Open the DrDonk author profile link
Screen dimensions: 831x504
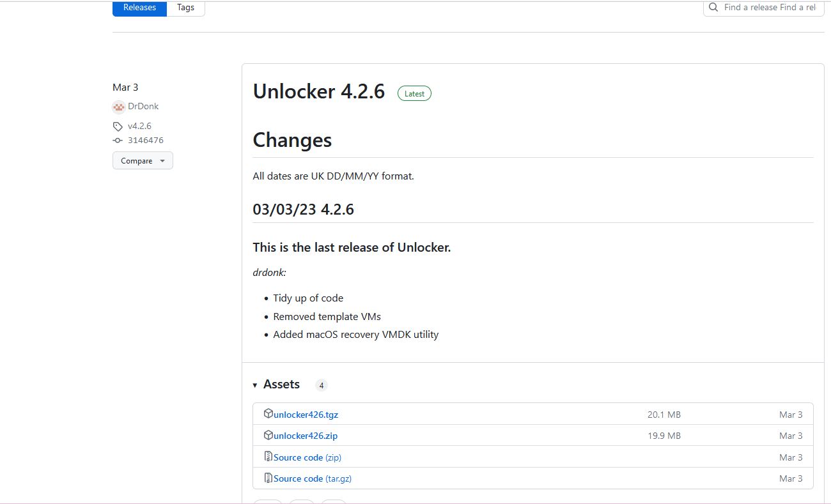pos(143,107)
